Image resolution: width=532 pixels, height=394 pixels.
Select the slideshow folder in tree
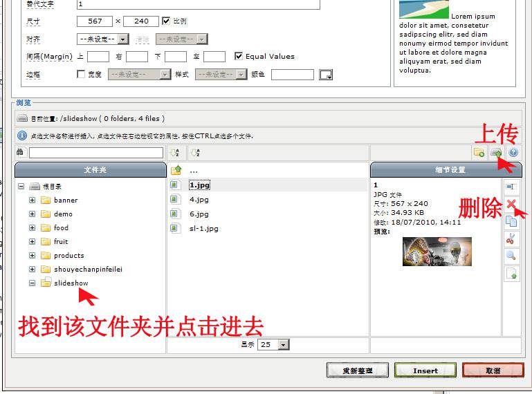pyautogui.click(x=71, y=283)
